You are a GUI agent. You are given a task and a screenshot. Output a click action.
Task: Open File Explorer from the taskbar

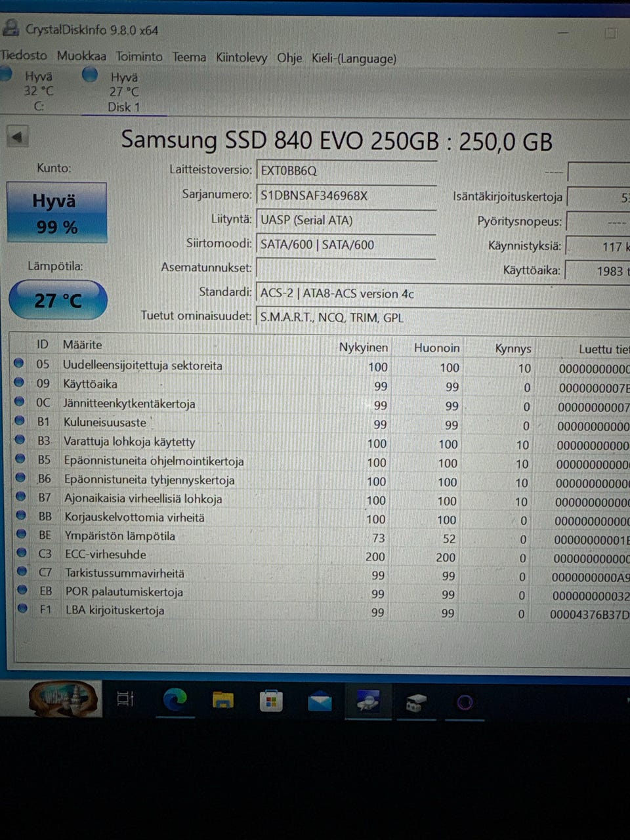[223, 701]
